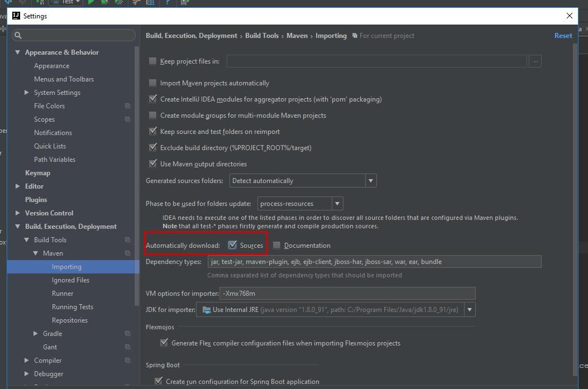Toggle 'Use Maven output directories' checkbox

pos(152,164)
